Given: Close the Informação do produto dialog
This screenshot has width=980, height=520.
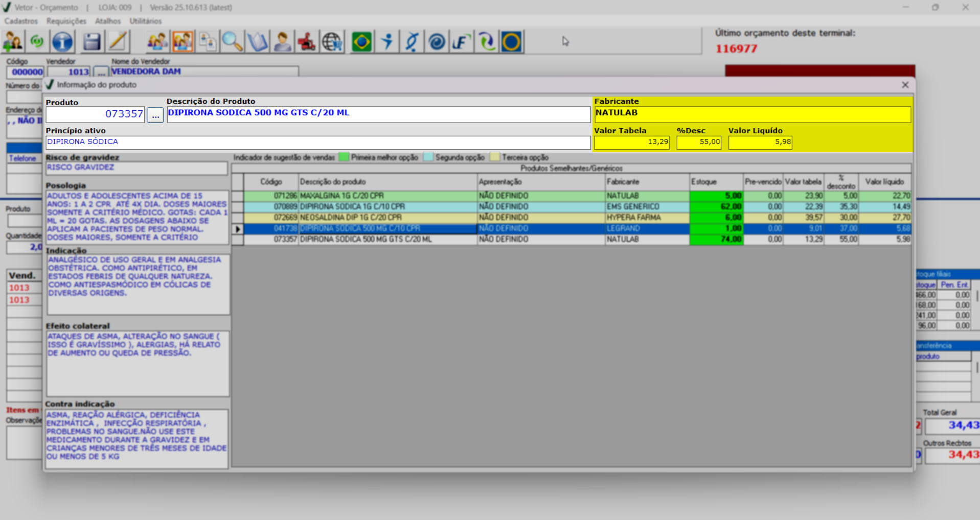Looking at the screenshot, I should click(x=905, y=85).
